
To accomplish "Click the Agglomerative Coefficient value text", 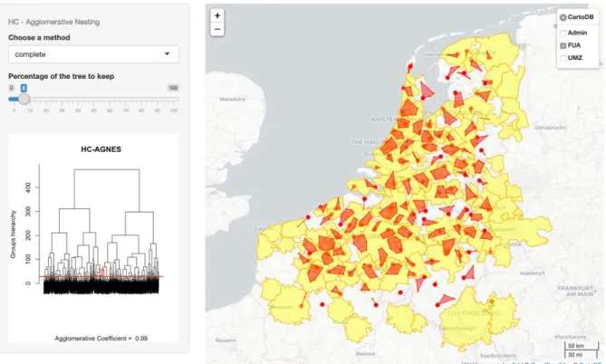I will point(101,339).
